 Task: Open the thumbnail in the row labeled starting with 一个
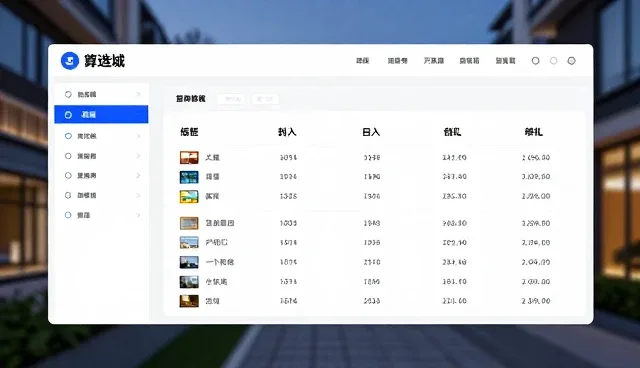[x=189, y=262]
